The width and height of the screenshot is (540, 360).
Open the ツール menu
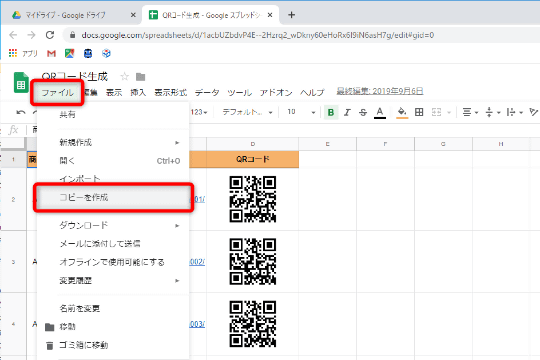tap(239, 92)
